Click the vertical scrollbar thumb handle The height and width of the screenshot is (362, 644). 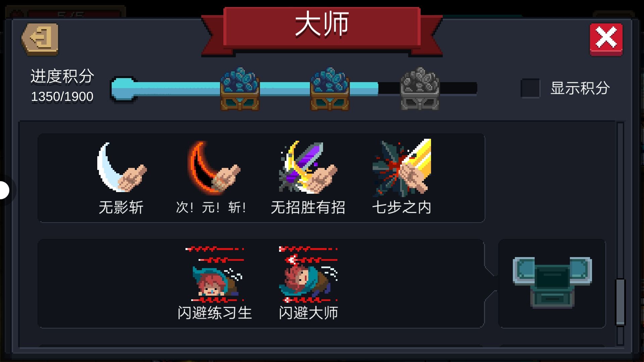[x=620, y=302]
